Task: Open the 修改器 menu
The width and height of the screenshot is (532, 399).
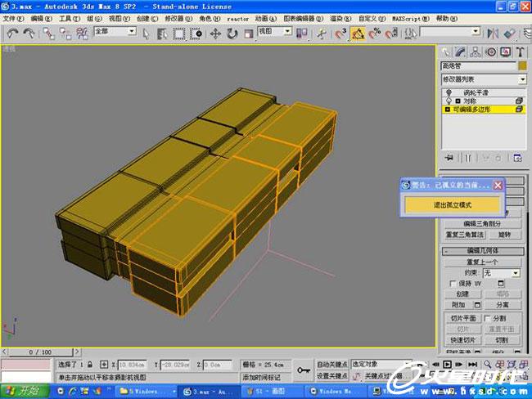Action: click(178, 19)
